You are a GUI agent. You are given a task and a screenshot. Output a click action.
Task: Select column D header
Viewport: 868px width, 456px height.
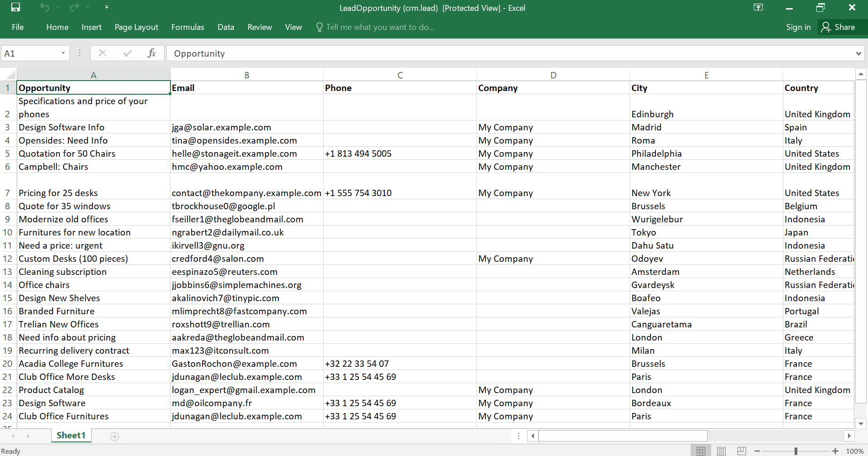(x=553, y=75)
